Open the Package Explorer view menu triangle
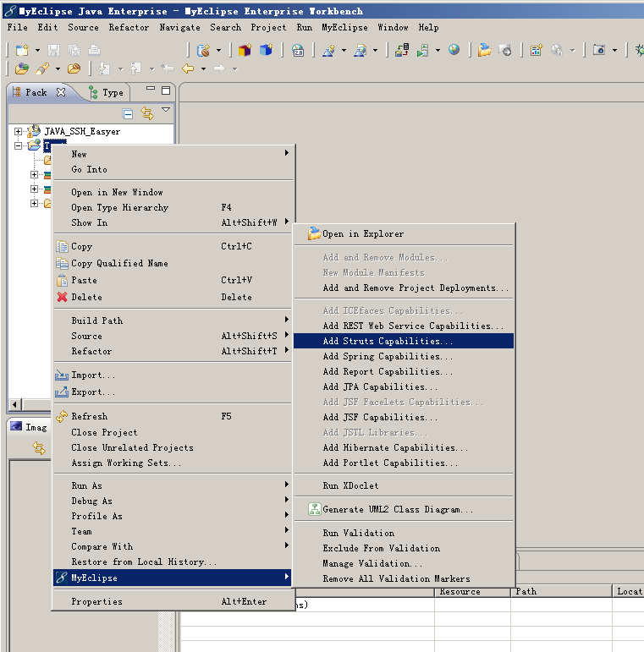Image resolution: width=644 pixels, height=652 pixels. pyautogui.click(x=166, y=111)
